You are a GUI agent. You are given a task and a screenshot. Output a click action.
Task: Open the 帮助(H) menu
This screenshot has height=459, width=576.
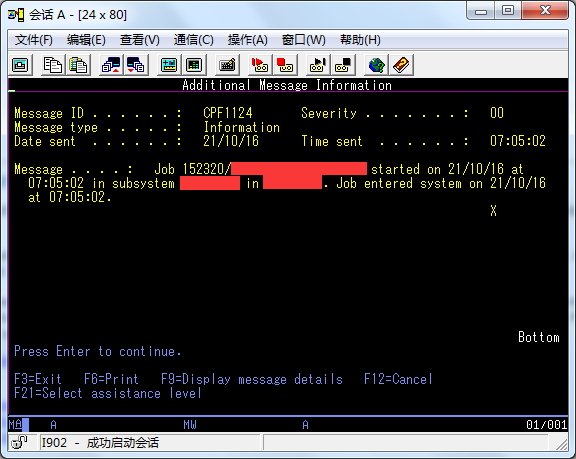point(360,40)
